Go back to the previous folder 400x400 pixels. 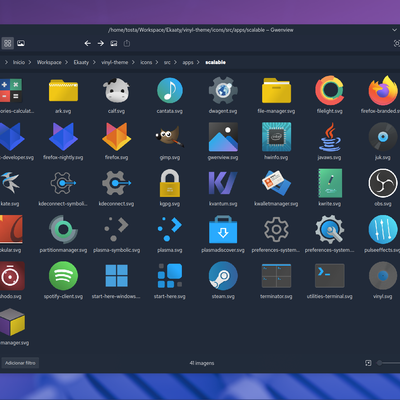point(88,43)
